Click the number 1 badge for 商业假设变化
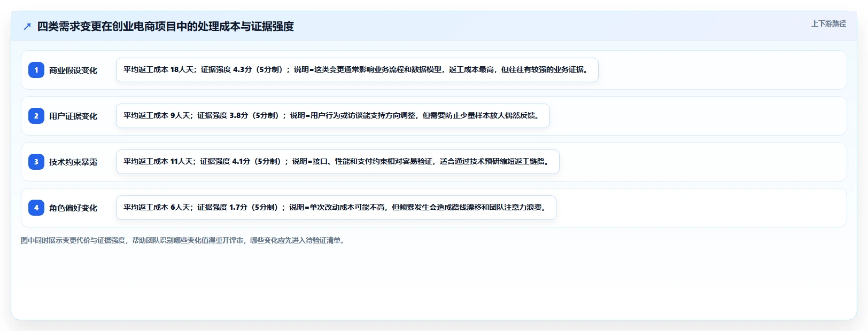The width and height of the screenshot is (868, 331). click(36, 70)
